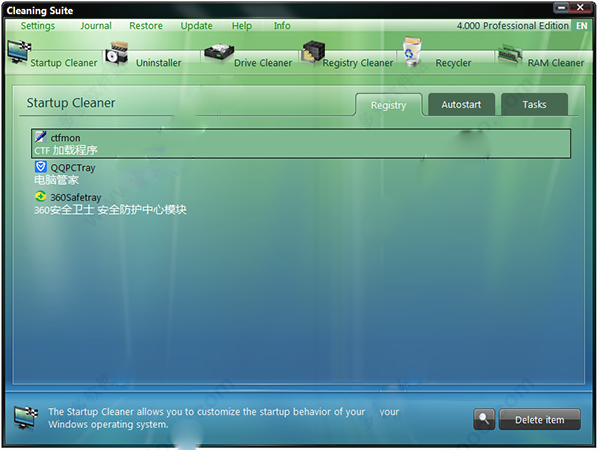This screenshot has width=600, height=450.
Task: Open the Restore menu
Action: pos(146,26)
